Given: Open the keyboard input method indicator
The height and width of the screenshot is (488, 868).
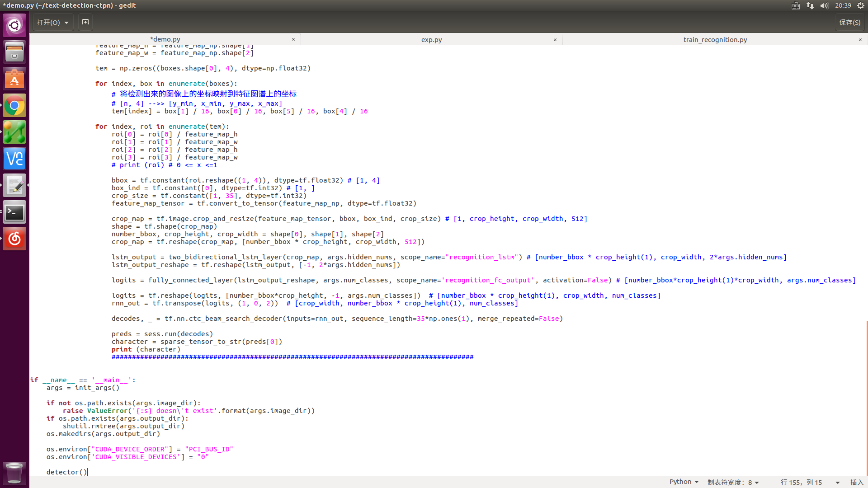Looking at the screenshot, I should (x=796, y=5).
